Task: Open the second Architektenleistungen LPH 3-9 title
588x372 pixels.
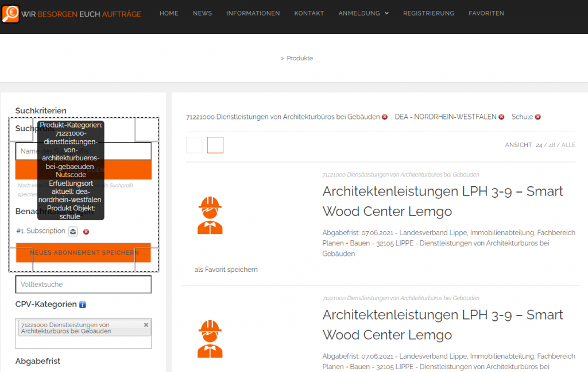Action: click(x=443, y=325)
